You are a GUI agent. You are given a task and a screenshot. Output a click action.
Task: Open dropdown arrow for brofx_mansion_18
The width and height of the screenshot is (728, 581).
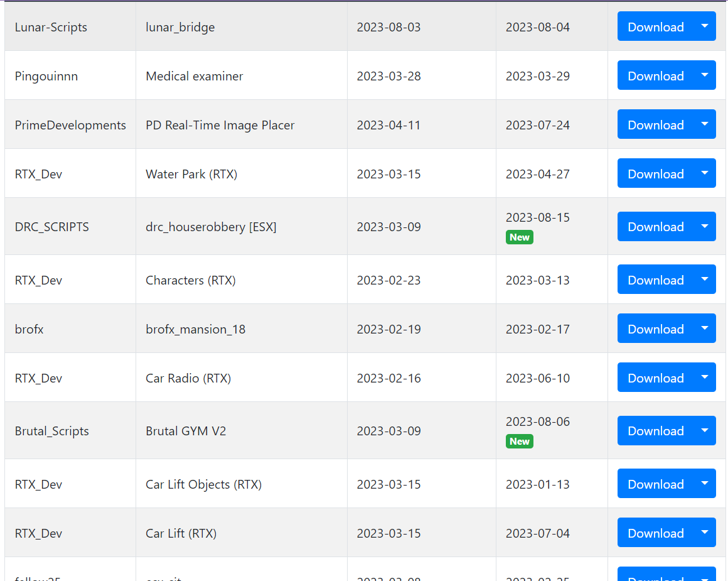click(705, 328)
